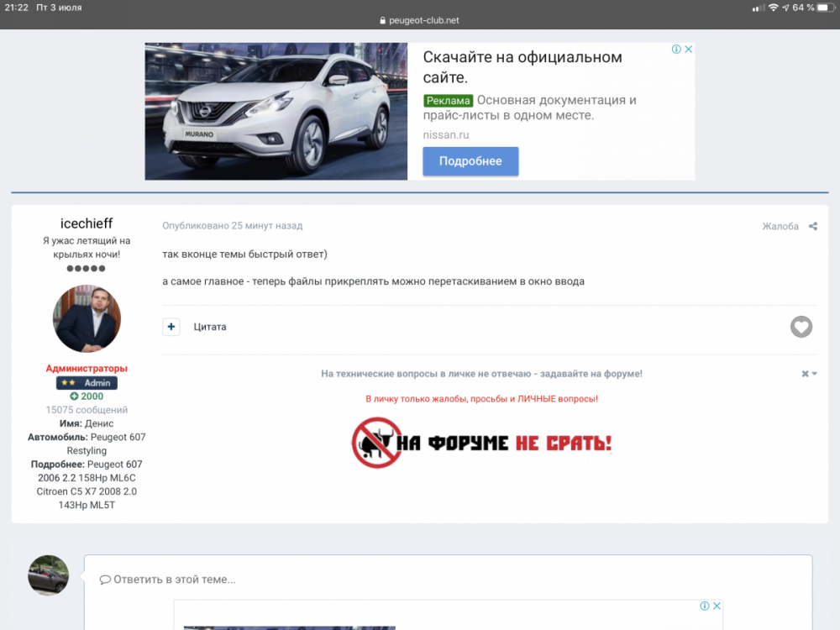The width and height of the screenshot is (840, 630).
Task: Click nissan.ru ad link text
Action: point(446,135)
